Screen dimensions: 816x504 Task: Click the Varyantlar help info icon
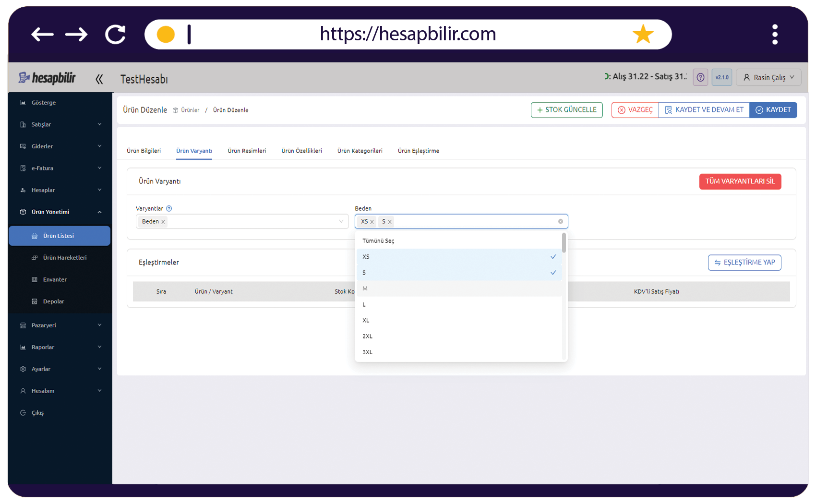(169, 208)
